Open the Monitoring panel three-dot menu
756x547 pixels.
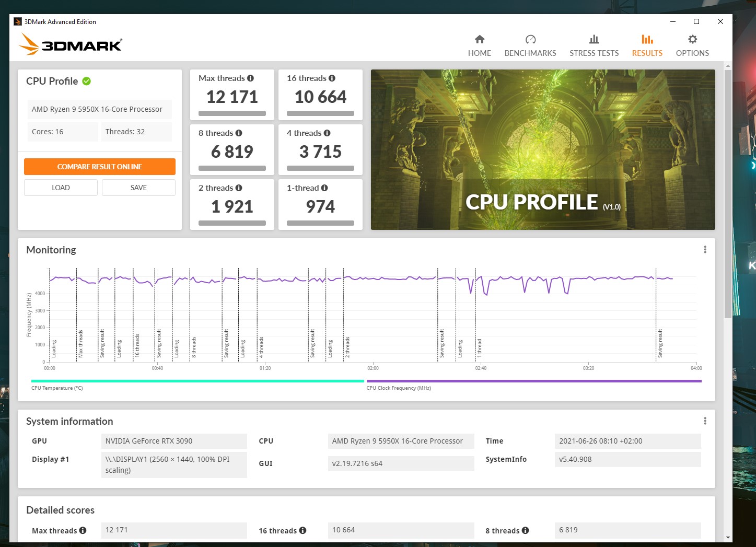(705, 250)
